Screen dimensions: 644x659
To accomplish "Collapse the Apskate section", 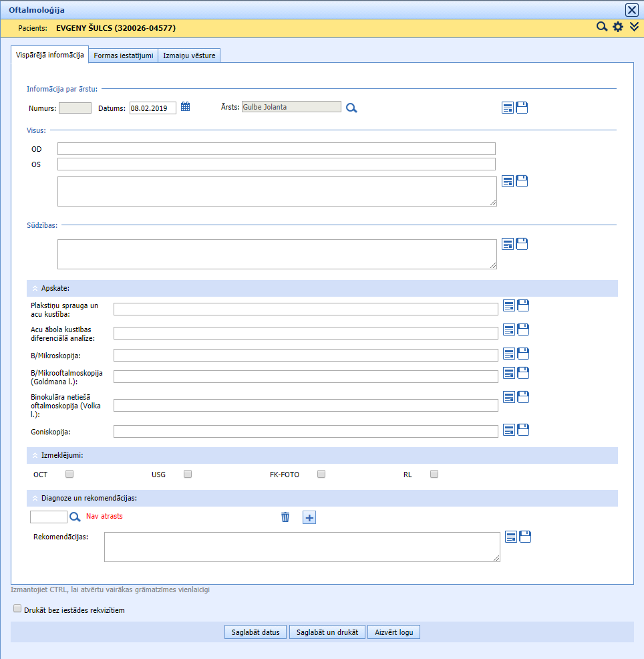I will click(x=35, y=289).
